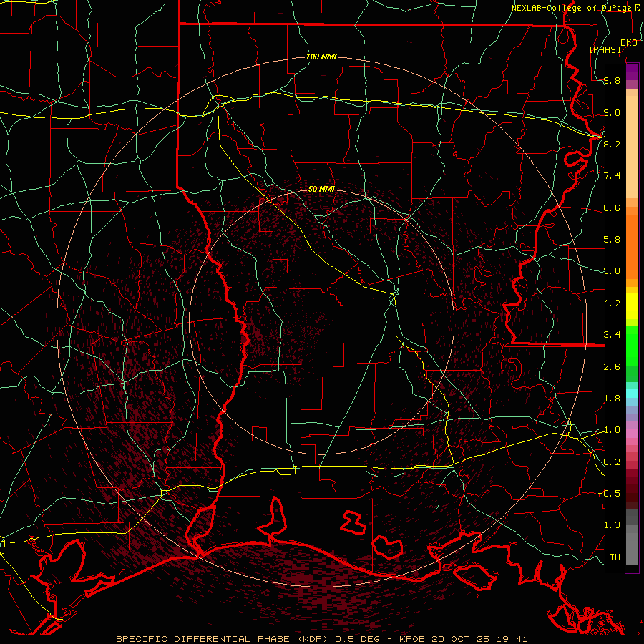The width and height of the screenshot is (644, 644).
Task: Select the 0.2 legend value
Action: click(x=612, y=462)
